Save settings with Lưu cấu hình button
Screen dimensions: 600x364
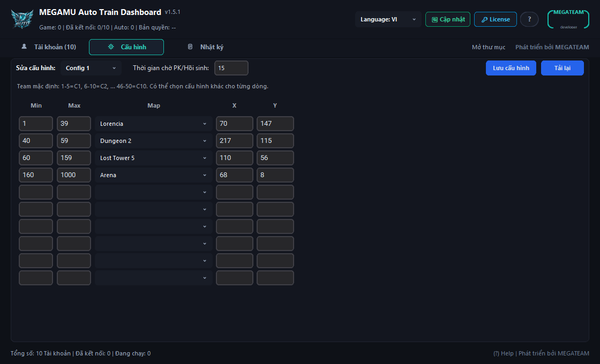511,67
